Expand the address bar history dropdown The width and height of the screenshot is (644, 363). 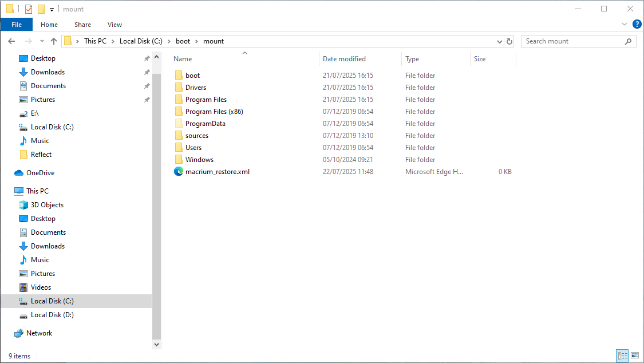[499, 41]
